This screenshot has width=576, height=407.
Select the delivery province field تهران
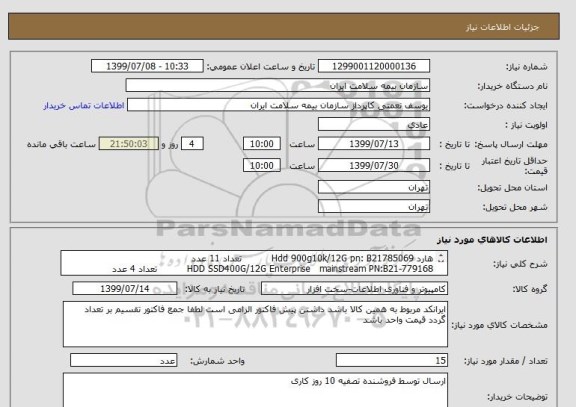(374, 187)
